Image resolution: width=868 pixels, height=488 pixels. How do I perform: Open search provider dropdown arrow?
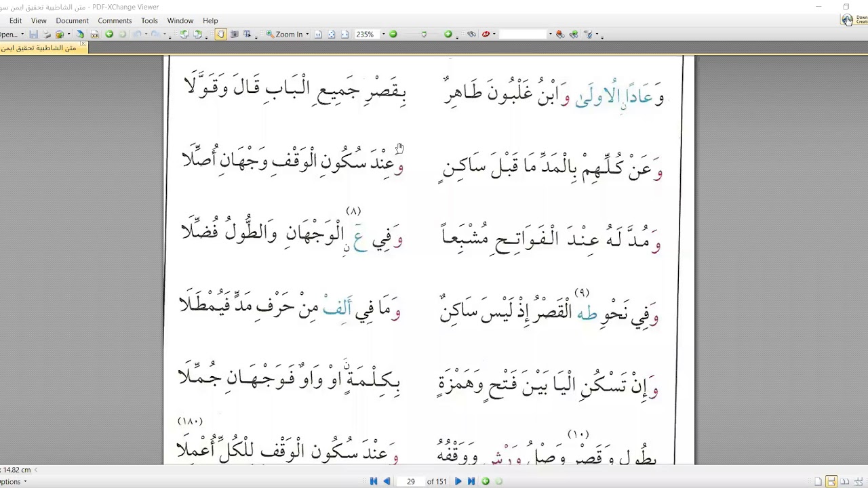point(494,34)
